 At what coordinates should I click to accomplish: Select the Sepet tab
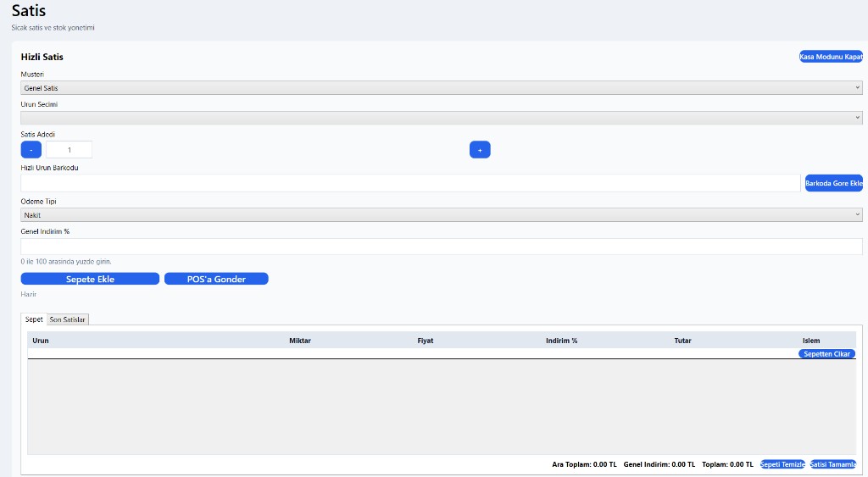[x=34, y=319]
